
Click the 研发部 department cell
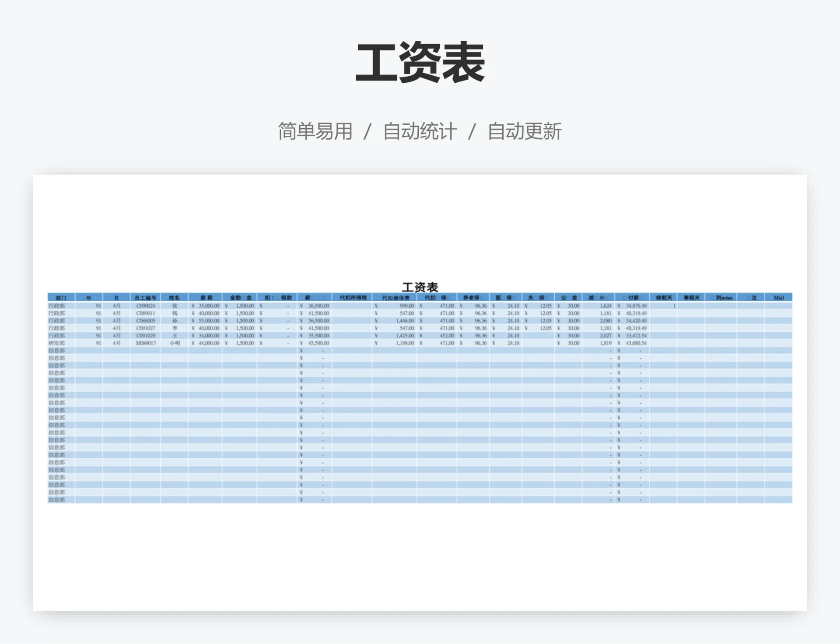(x=60, y=343)
